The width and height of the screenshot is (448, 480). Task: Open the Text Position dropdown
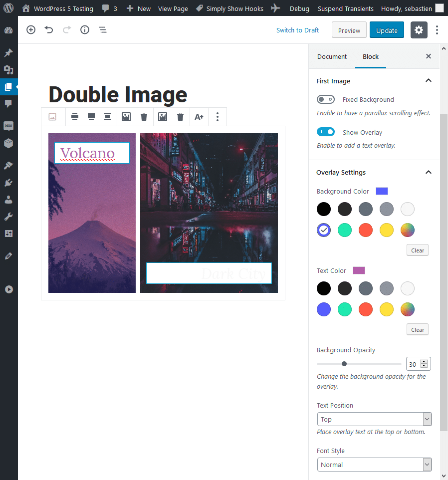coord(374,419)
